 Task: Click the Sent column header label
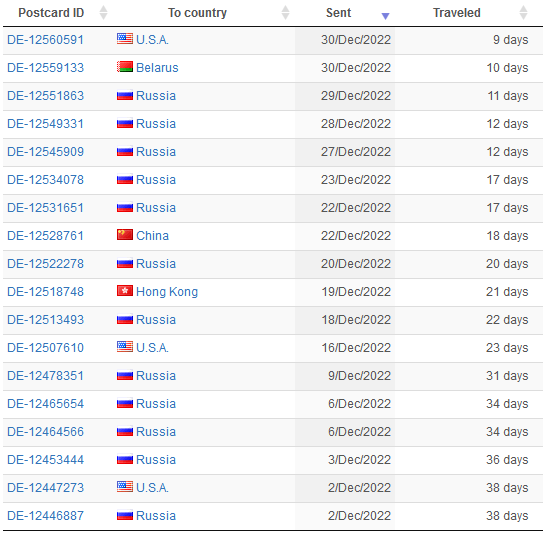coord(338,13)
